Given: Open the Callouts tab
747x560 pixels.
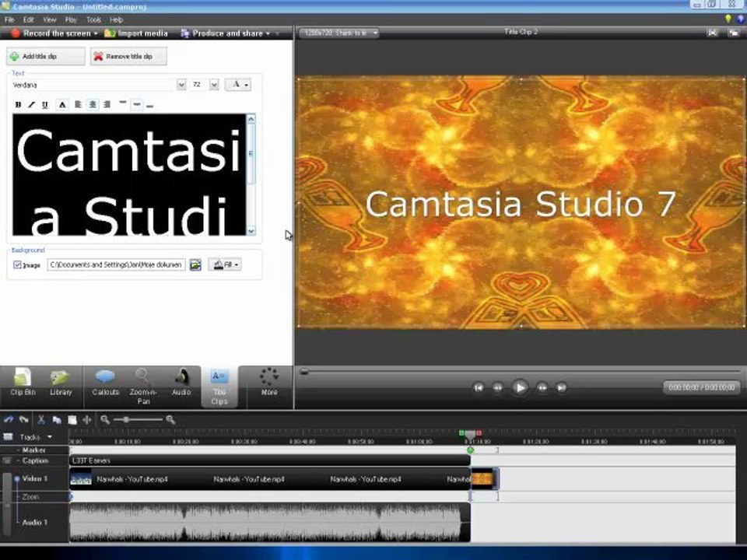Looking at the screenshot, I should tap(105, 383).
